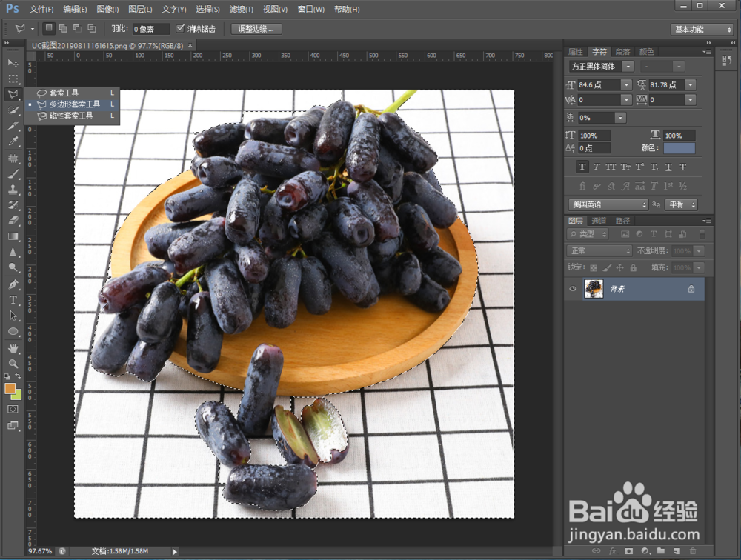Select the Eraser tool
741x560 pixels.
click(x=13, y=221)
